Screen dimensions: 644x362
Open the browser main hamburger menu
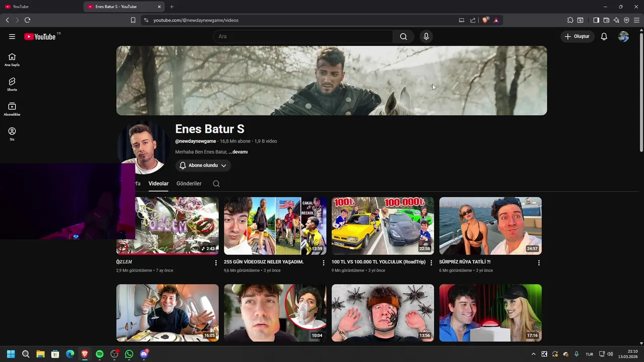636,20
